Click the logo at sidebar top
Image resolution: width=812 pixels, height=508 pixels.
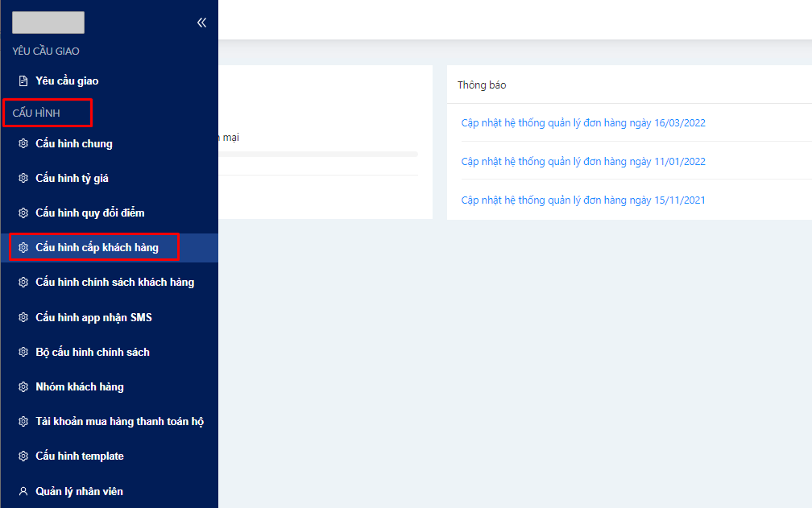(48, 23)
